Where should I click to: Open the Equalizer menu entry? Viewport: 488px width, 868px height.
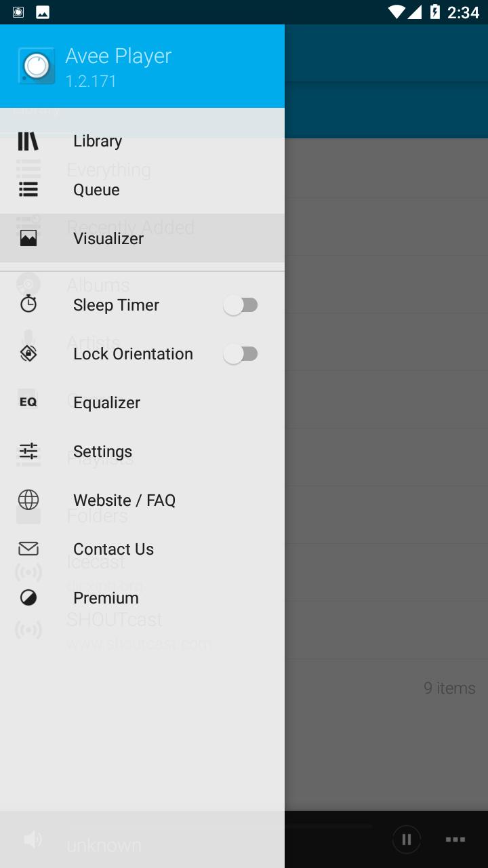coord(106,403)
